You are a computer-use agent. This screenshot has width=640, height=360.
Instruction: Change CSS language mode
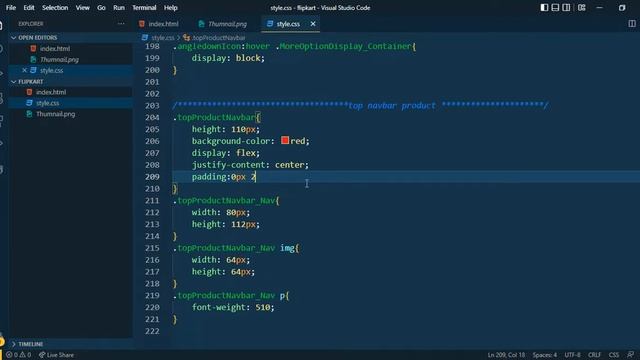[613, 355]
